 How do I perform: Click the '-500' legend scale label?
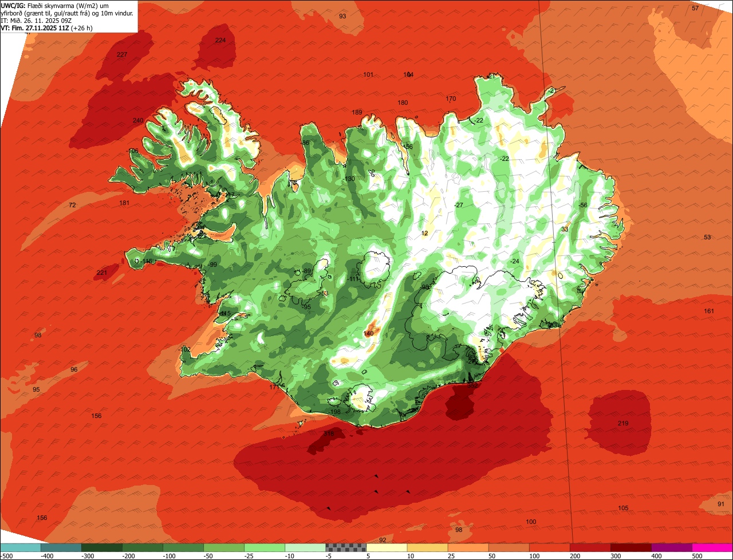click(7, 556)
